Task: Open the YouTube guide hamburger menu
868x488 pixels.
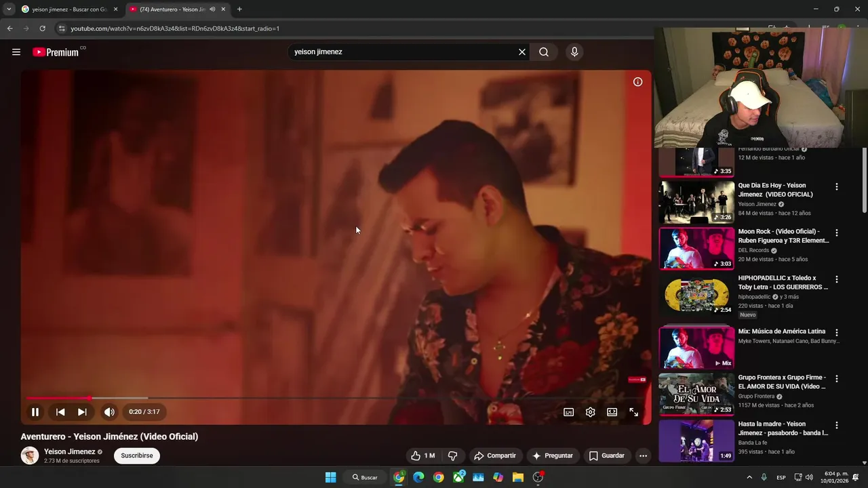Action: 16,52
